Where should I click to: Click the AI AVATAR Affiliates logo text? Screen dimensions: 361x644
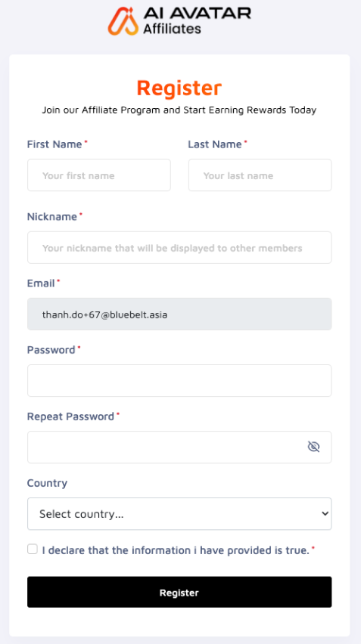point(197,20)
